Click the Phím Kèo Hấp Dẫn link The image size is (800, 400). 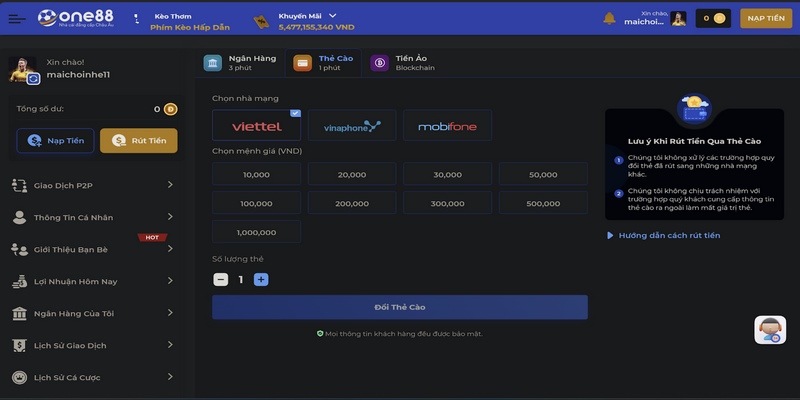tap(190, 28)
